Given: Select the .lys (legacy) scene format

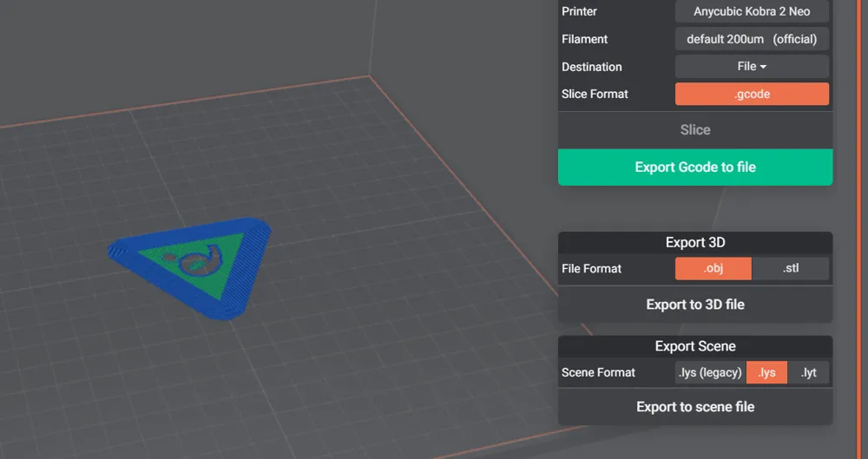Looking at the screenshot, I should point(710,372).
